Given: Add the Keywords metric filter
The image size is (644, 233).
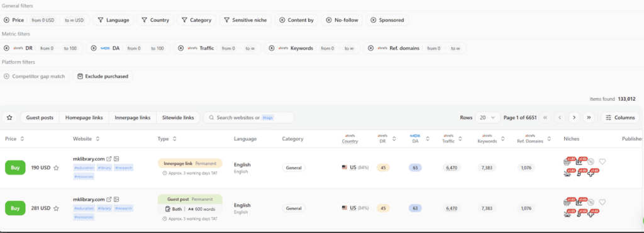Looking at the screenshot, I should tap(271, 48).
